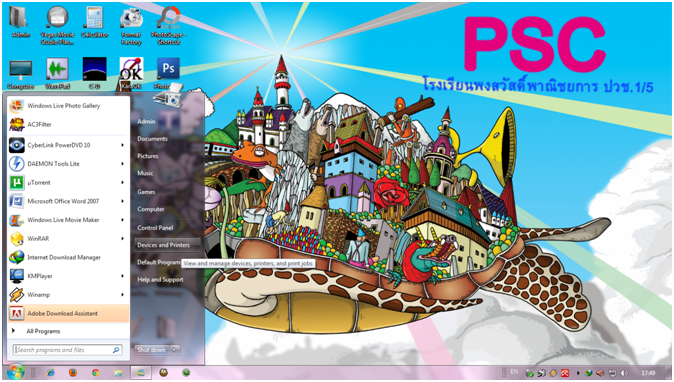Select the Format Factory desktop icon
The image size is (674, 382).
click(131, 26)
